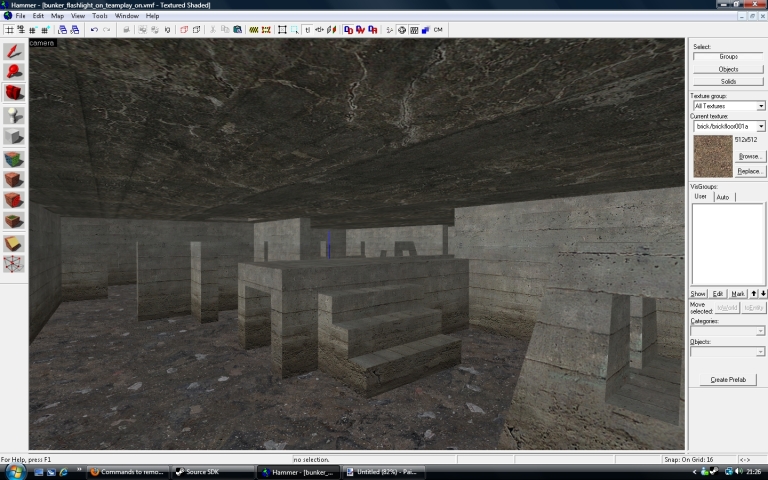
Task: Toggle Solids selection mode
Action: 728,81
